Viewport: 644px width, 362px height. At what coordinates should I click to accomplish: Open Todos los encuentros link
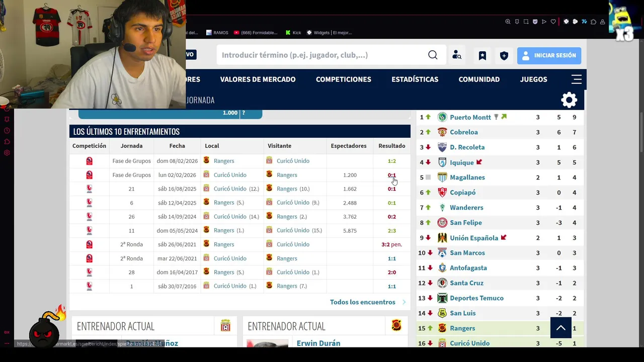coord(362,302)
